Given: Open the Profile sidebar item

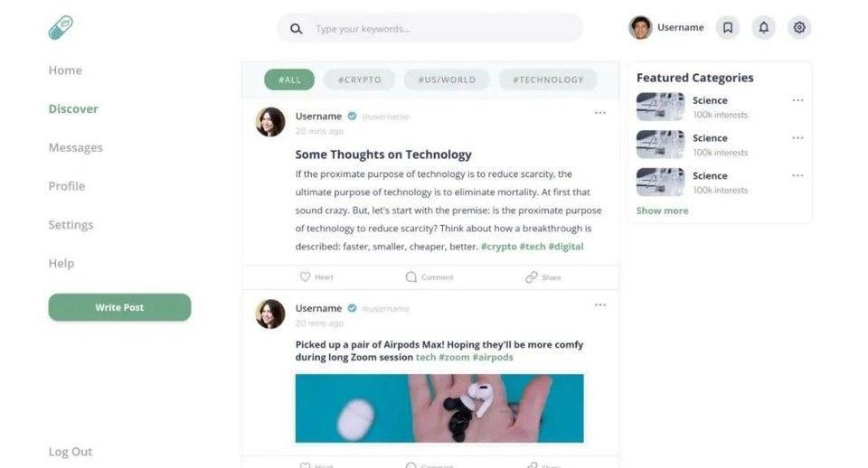Looking at the screenshot, I should pos(67,186).
